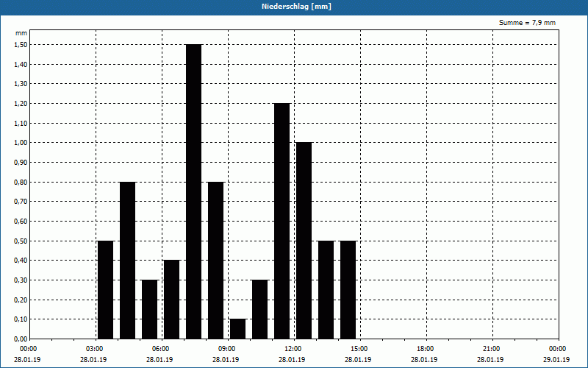Click the 1,00 y-axis value
Screen dimensions: 588x368
tap(21, 143)
